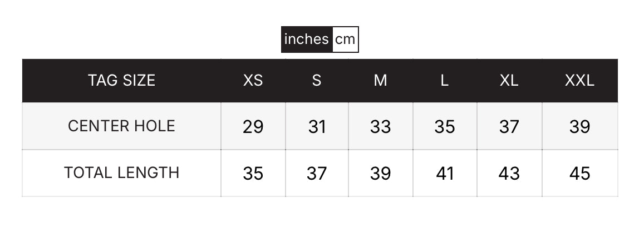Screen dimensions: 644x242
Task: Click the XL size column header
Action: 509,80
